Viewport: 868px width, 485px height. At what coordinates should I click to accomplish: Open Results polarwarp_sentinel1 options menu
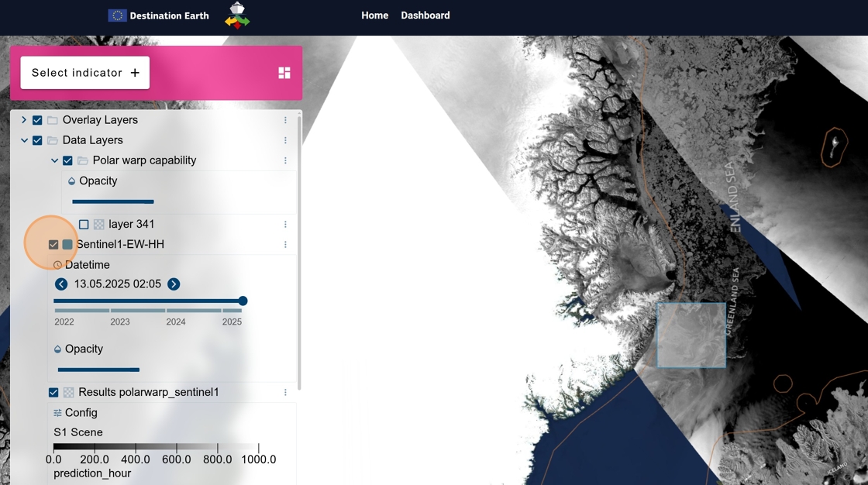[285, 393]
